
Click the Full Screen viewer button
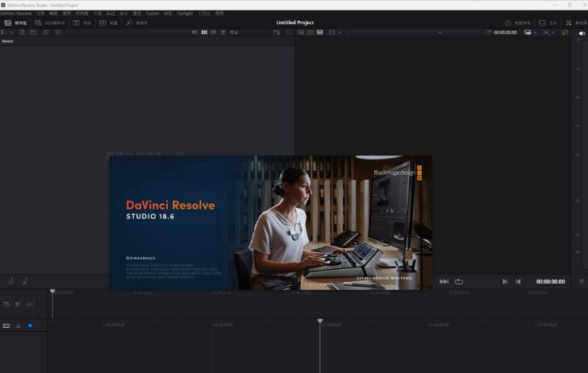[x=548, y=23]
